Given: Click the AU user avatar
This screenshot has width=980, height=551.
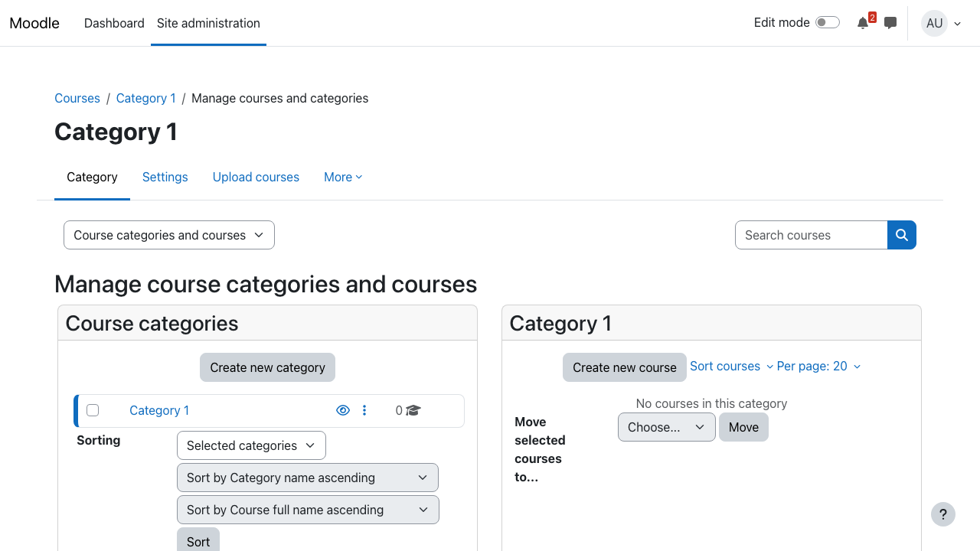Looking at the screenshot, I should click(x=934, y=23).
